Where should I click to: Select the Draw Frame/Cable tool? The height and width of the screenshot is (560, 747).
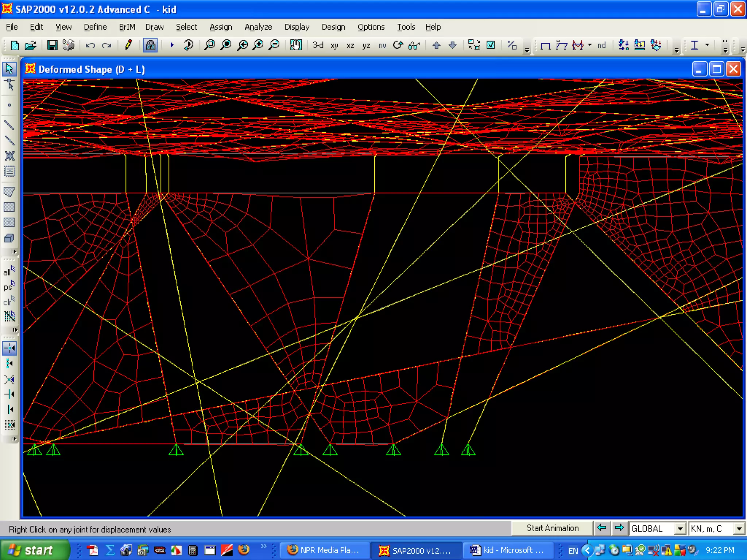tap(9, 125)
